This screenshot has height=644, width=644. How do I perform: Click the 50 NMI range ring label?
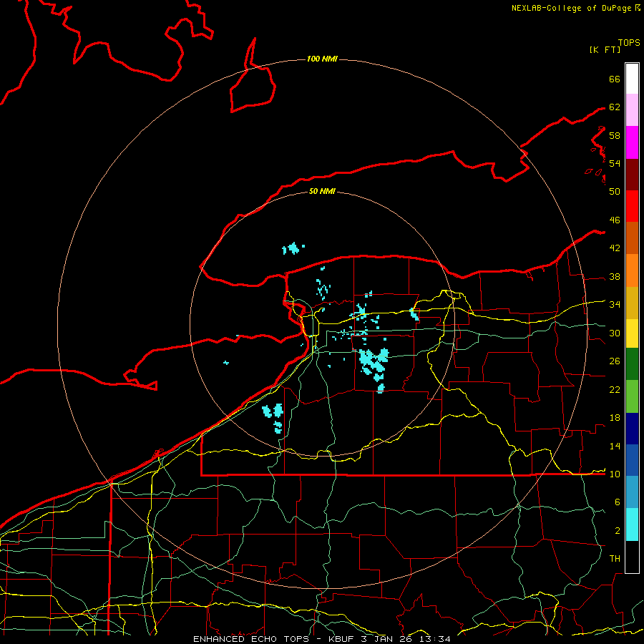322,191
